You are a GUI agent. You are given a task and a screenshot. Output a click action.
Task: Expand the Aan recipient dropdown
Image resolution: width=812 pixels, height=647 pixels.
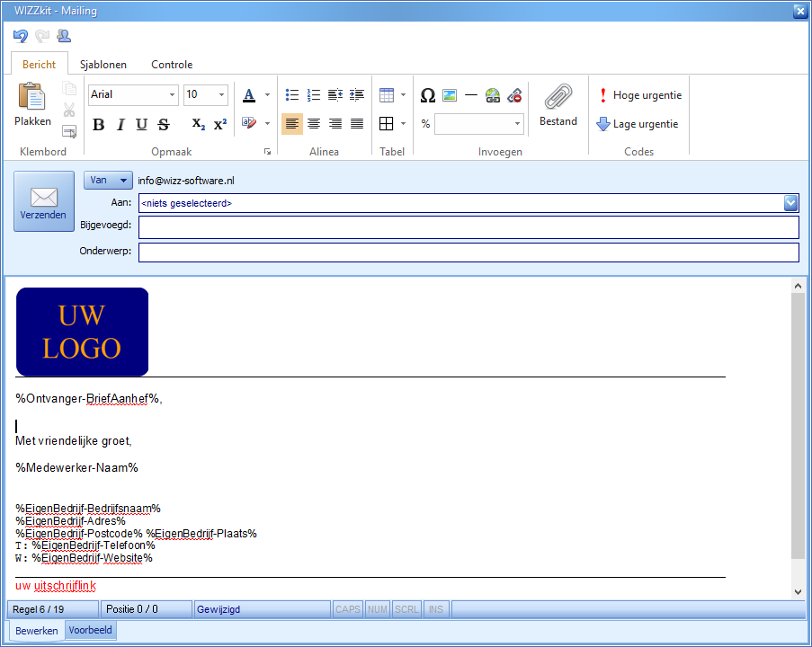coord(790,203)
